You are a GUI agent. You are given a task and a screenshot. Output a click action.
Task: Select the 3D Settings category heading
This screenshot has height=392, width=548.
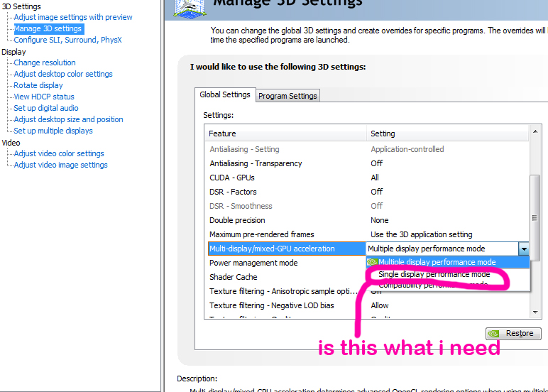(21, 6)
